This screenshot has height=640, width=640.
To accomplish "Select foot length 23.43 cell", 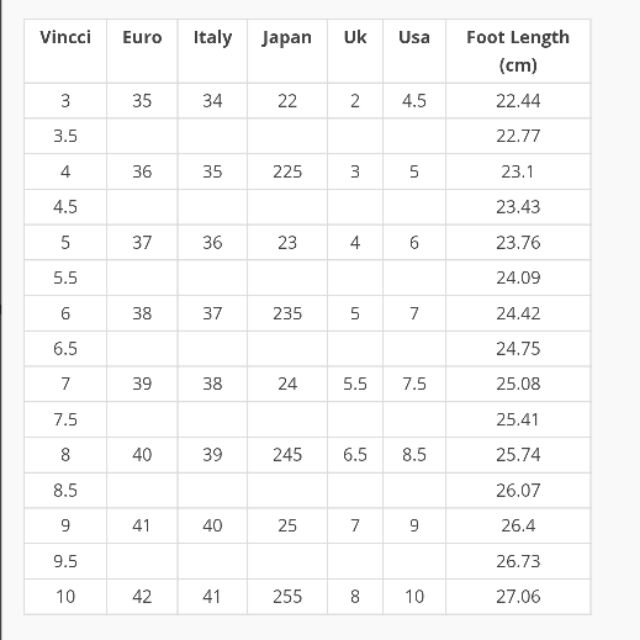I will 517,207.
